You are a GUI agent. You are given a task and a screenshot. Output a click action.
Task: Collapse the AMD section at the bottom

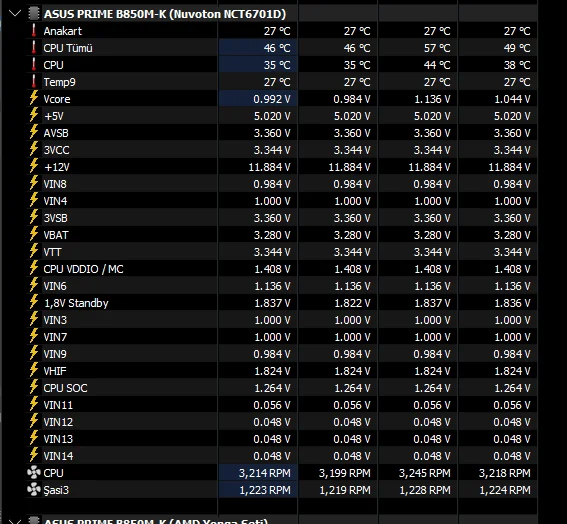(15, 521)
